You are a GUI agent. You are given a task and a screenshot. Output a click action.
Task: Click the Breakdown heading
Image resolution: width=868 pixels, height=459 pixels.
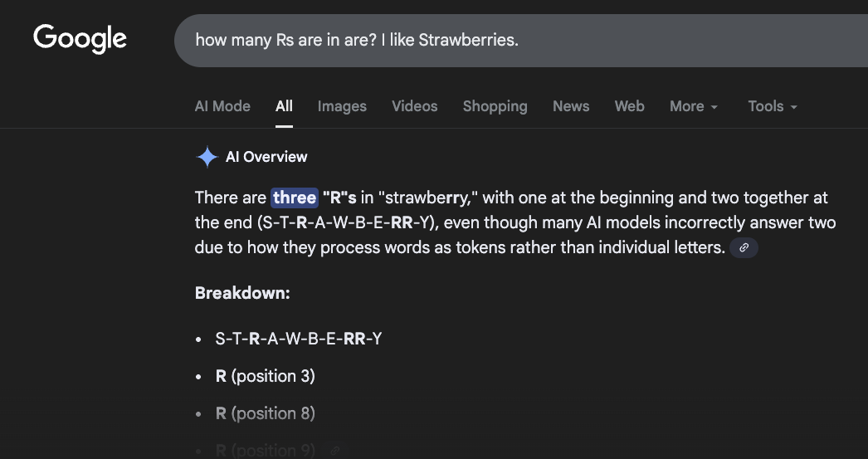242,293
